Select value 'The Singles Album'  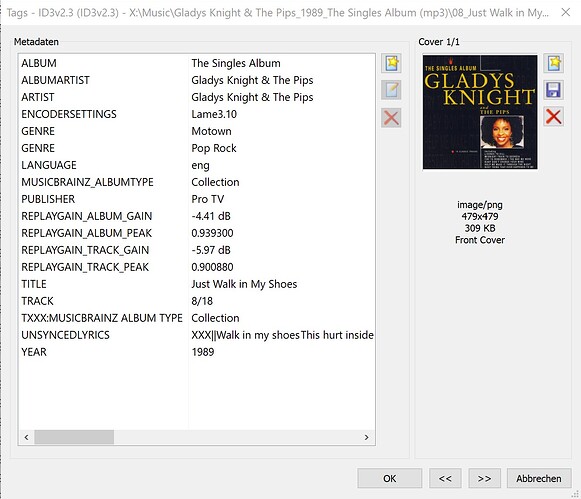click(x=236, y=63)
